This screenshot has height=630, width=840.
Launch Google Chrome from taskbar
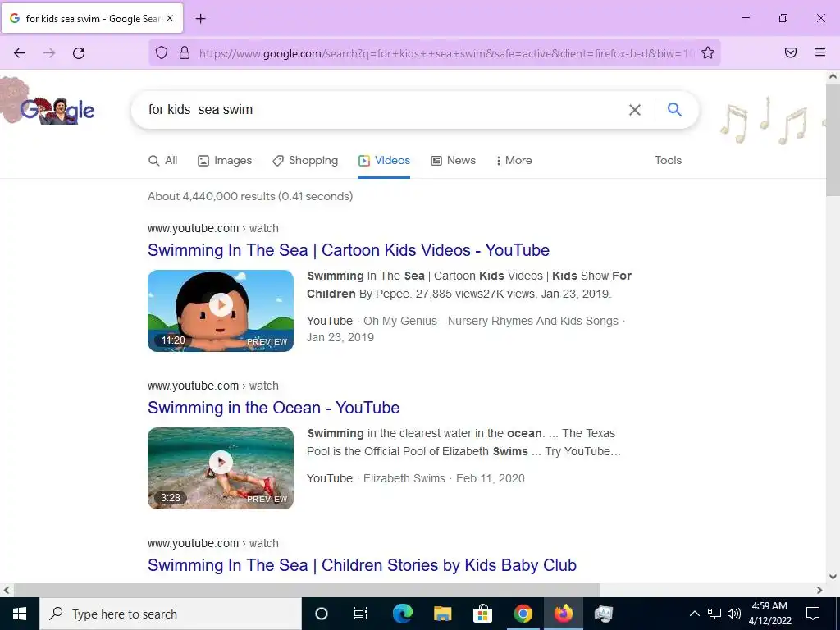coord(523,614)
